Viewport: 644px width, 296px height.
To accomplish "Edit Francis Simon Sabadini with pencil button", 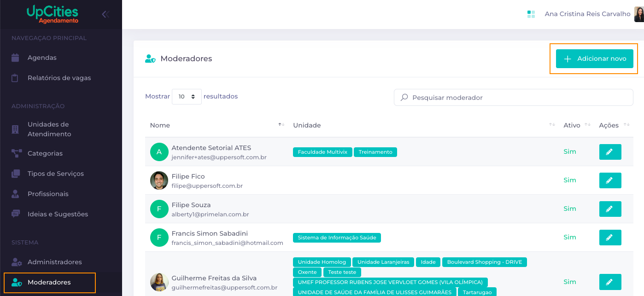I will (610, 238).
